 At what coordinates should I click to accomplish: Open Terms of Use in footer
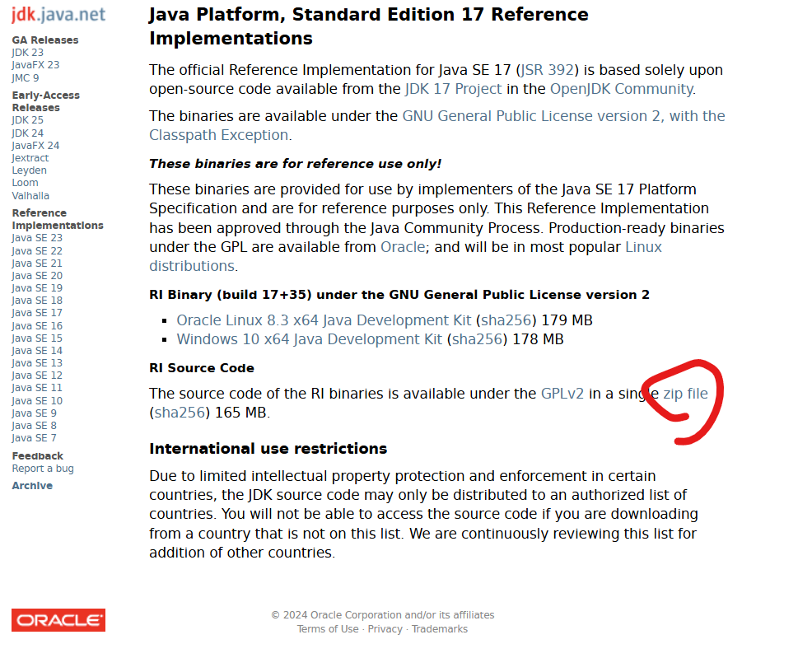[x=328, y=629]
